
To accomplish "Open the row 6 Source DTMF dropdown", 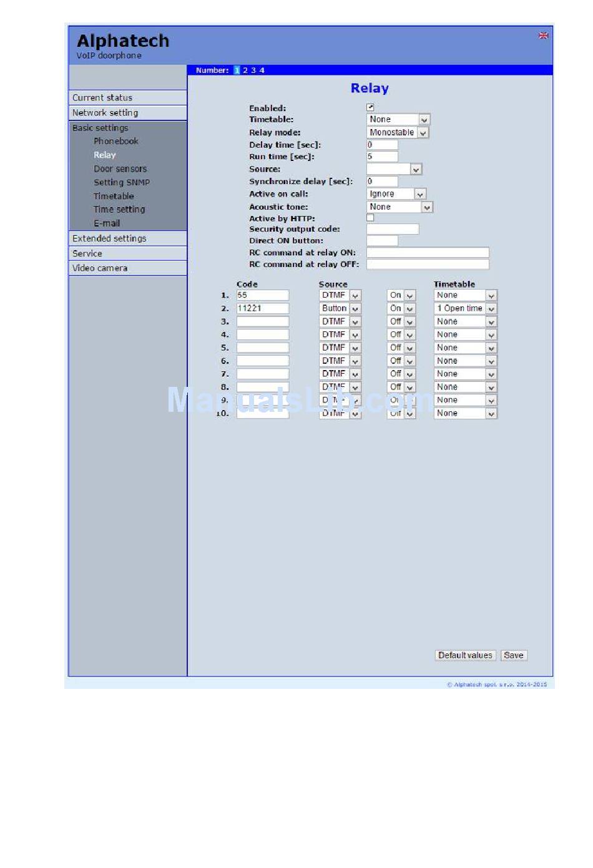I will tap(340, 361).
